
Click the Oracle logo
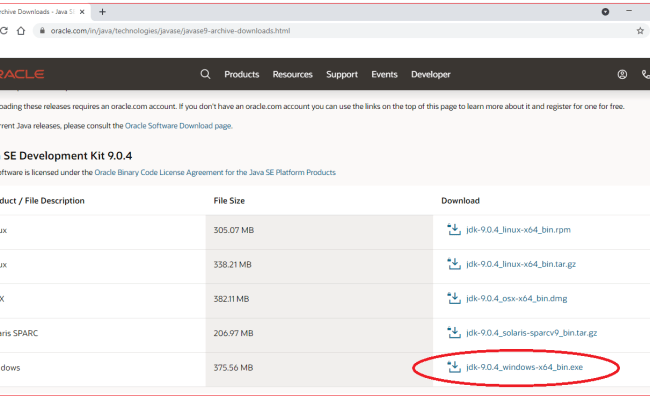(22, 74)
